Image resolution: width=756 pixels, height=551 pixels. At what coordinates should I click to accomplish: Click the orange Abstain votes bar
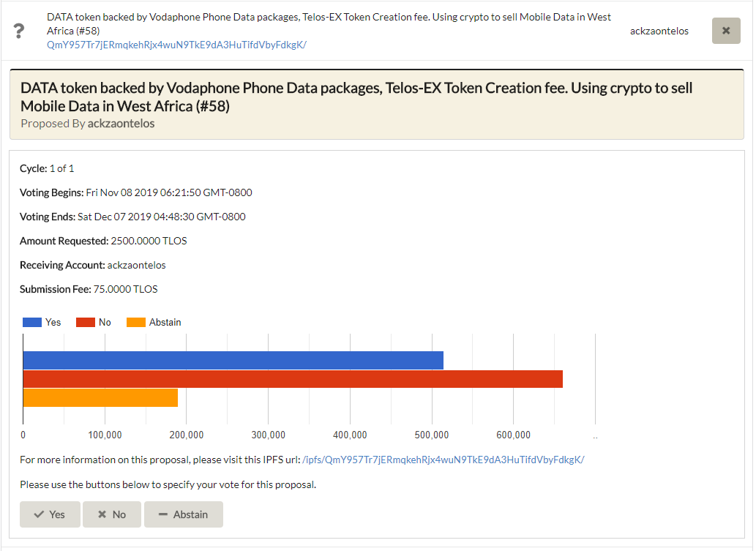coord(100,397)
